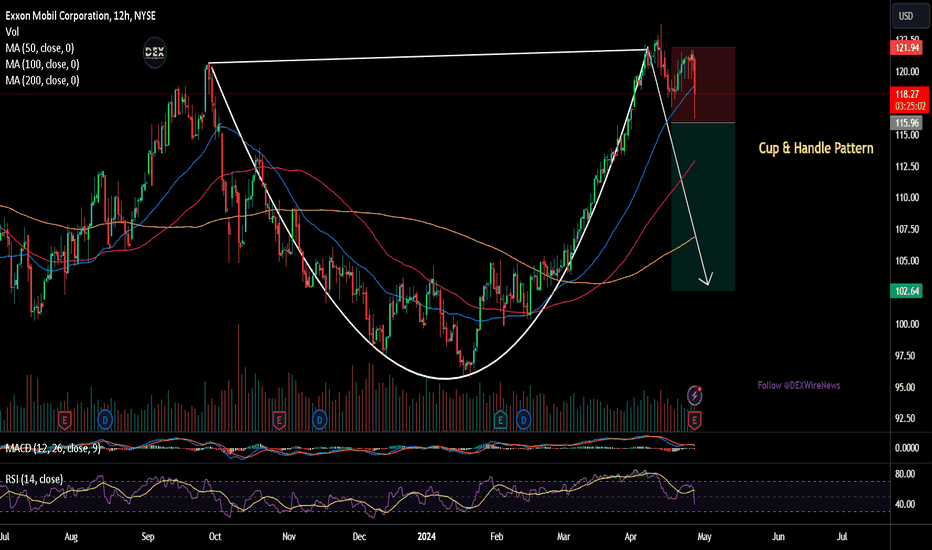Screen dimensions: 932x550
Task: Click the 80.00 RSI axis label
Action: [905, 474]
